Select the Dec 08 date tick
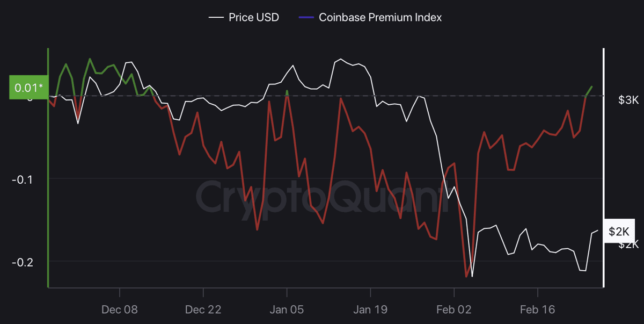The width and height of the screenshot is (644, 324). coord(120,309)
